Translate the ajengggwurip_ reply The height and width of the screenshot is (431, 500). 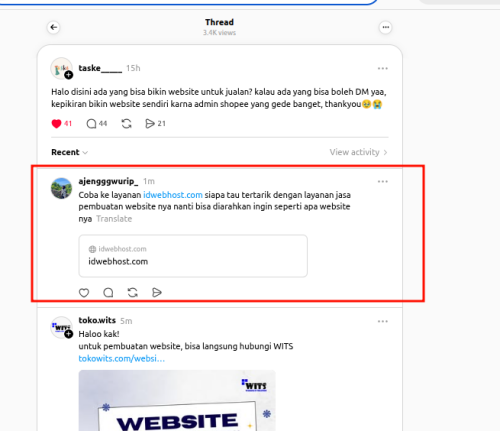(x=114, y=219)
